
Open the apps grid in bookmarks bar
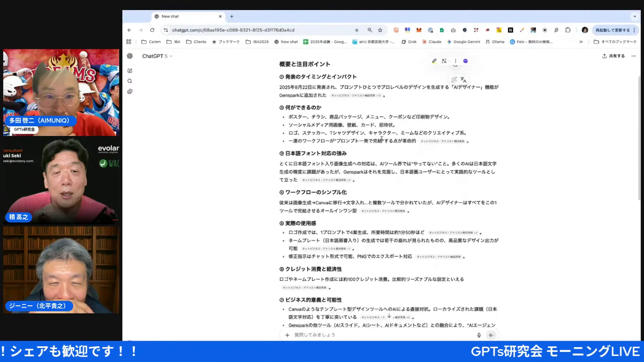coord(129,42)
